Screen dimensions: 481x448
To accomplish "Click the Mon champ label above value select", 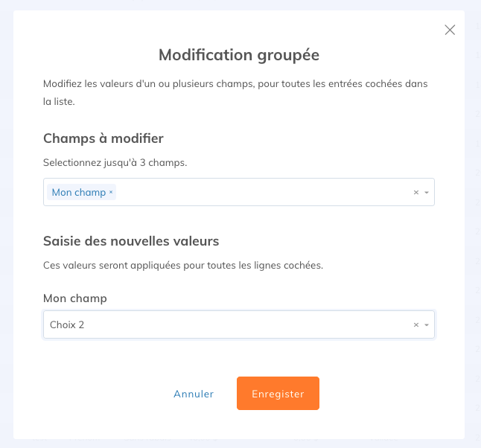I will pos(75,298).
